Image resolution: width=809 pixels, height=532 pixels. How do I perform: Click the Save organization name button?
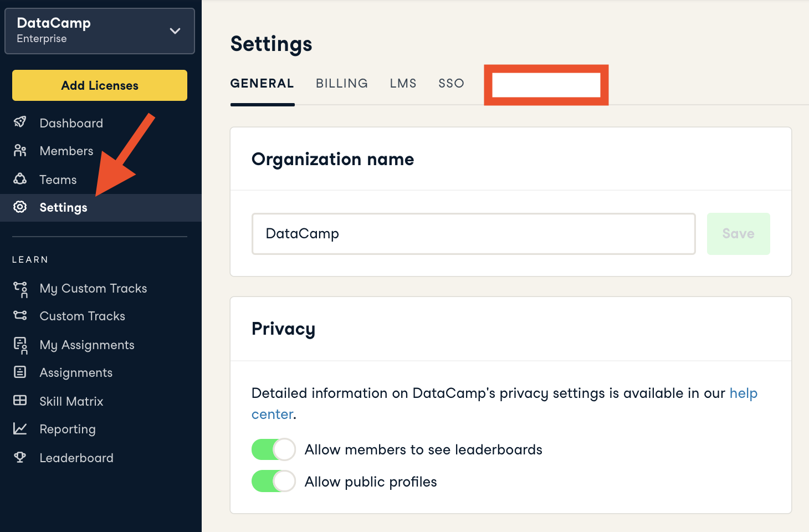tap(738, 234)
